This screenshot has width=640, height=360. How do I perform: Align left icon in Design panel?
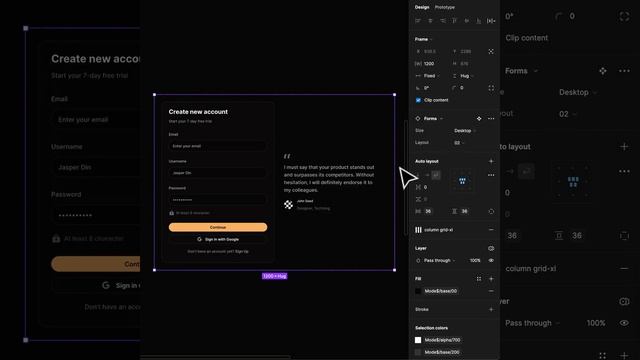click(418, 21)
